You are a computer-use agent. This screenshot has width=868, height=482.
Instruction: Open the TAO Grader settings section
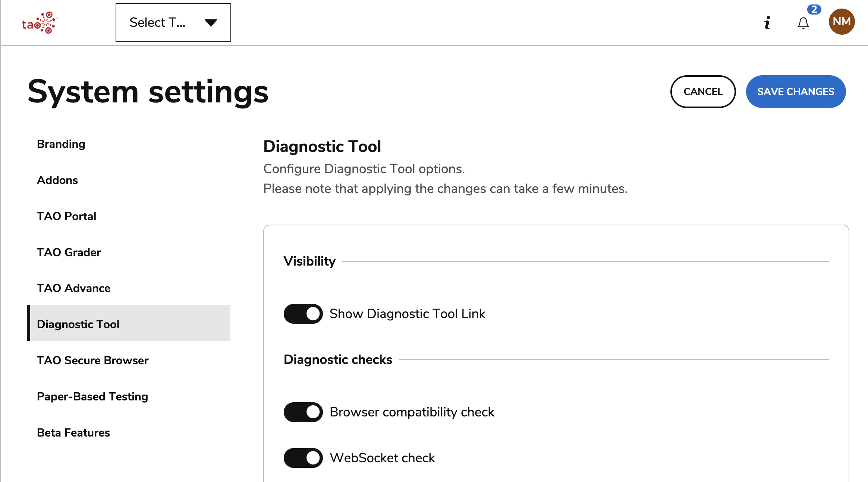click(129, 253)
